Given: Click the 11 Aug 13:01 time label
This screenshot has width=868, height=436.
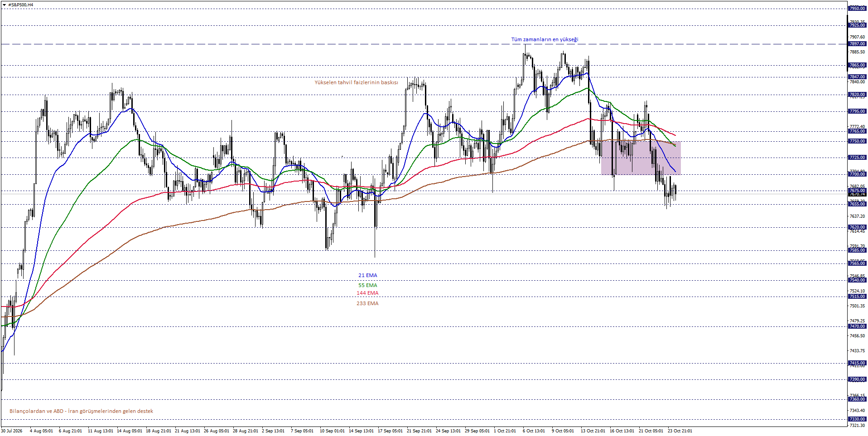Looking at the screenshot, I should pyautogui.click(x=101, y=431).
